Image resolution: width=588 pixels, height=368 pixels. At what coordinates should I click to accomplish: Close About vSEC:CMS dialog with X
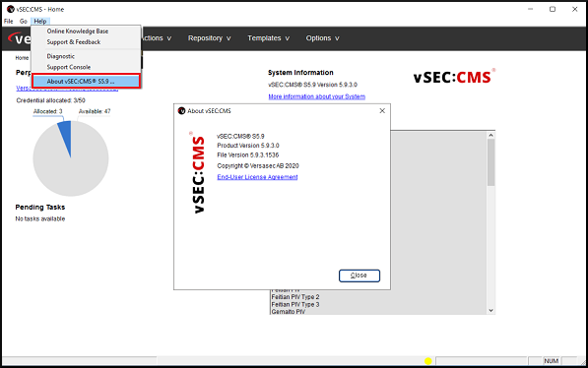(x=382, y=111)
